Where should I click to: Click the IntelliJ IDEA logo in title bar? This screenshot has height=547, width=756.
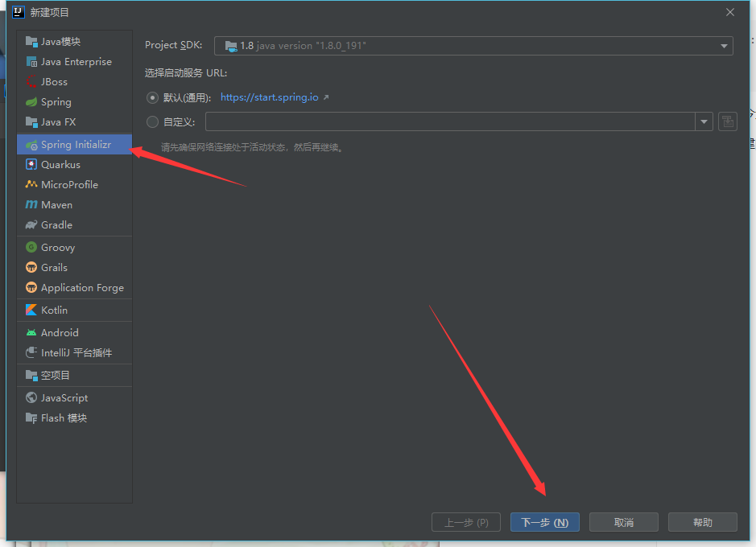click(19, 12)
